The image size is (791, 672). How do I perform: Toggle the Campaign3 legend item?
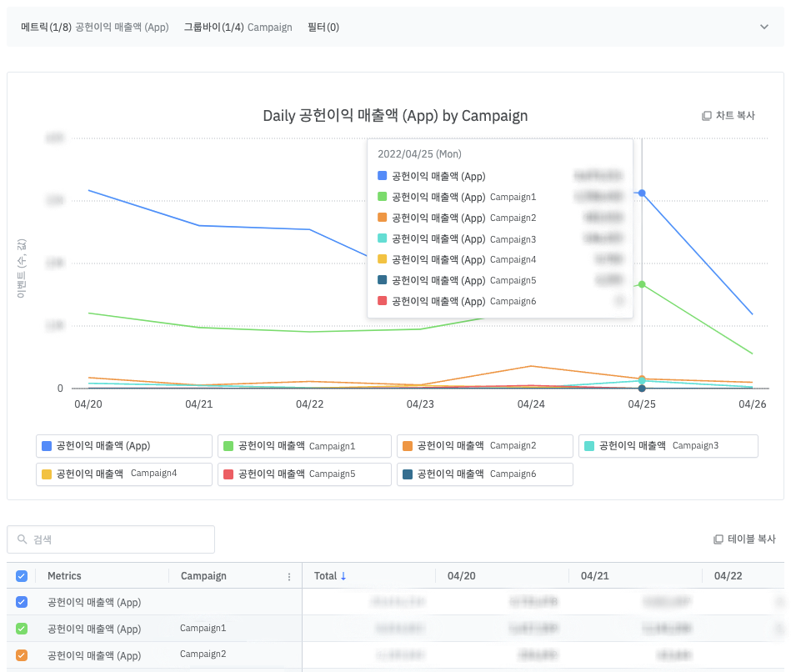click(668, 446)
